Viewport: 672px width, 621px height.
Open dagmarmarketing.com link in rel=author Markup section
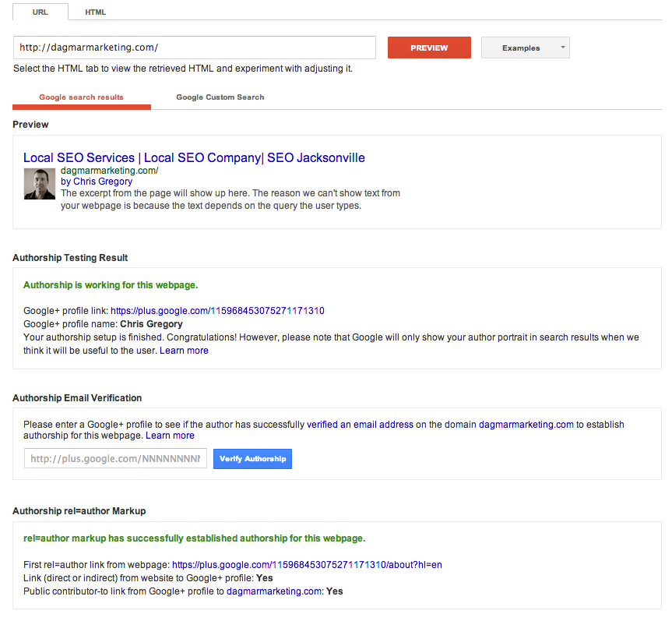pos(274,591)
